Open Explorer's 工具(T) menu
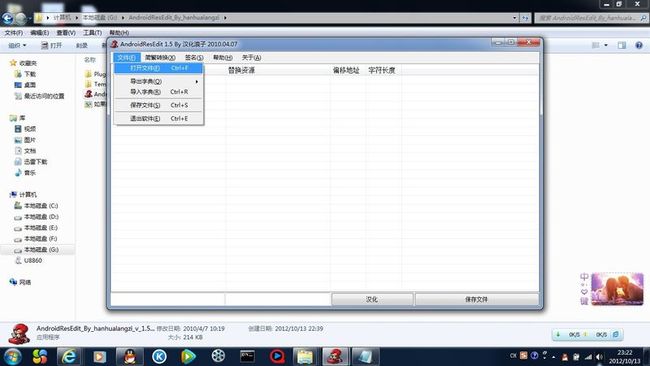650x366 pixels. 92,32
